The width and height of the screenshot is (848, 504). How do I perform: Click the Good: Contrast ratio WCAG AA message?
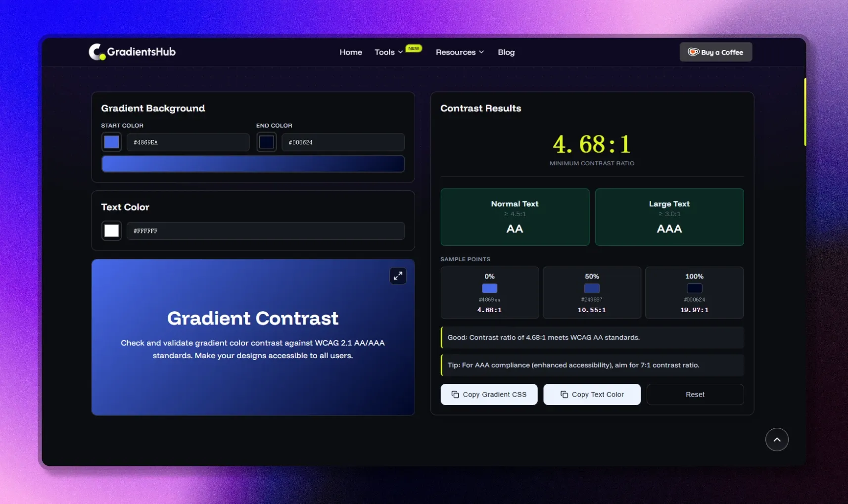(x=592, y=338)
